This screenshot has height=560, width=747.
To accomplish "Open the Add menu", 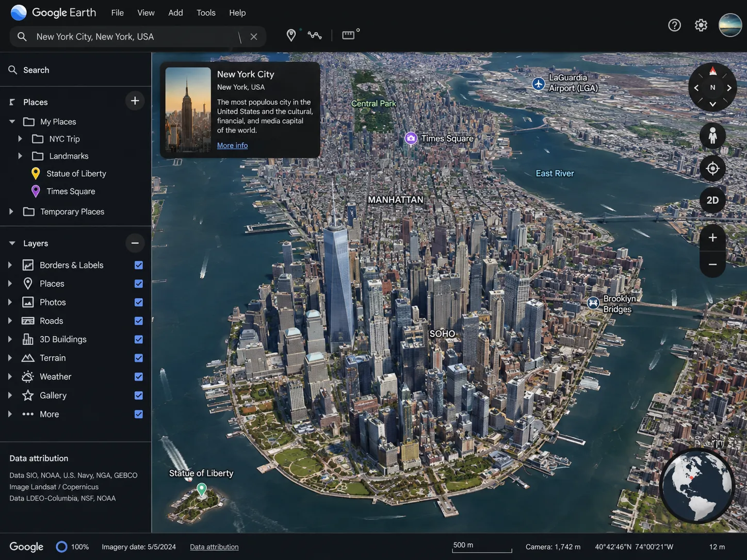I will (175, 13).
